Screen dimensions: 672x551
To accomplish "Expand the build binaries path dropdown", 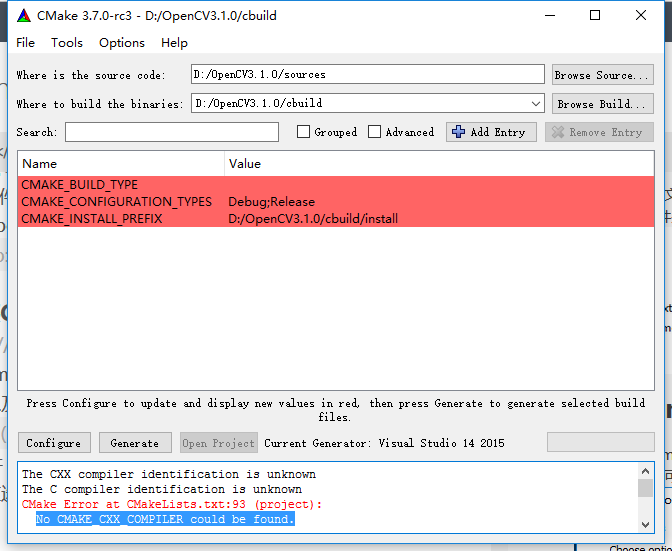I will point(535,104).
